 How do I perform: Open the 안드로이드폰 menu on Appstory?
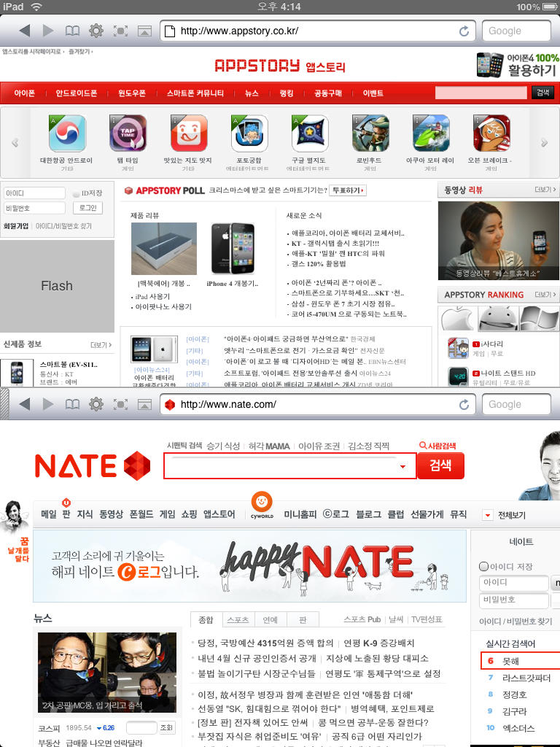(x=76, y=93)
